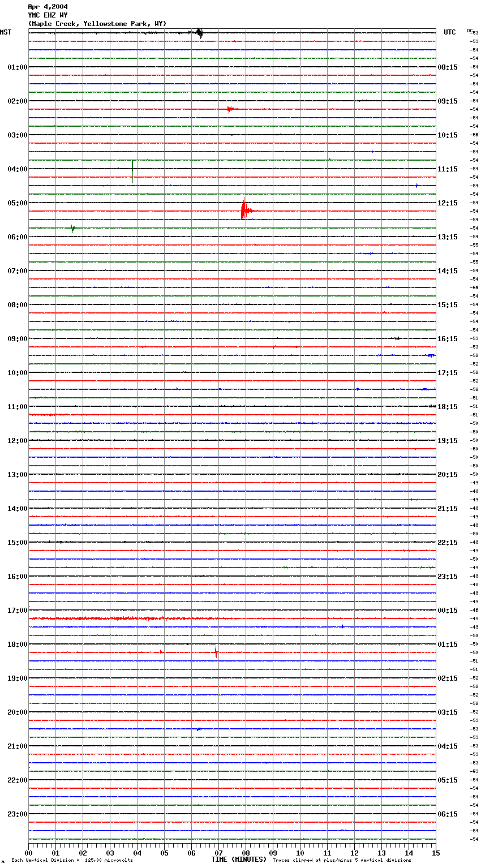The width and height of the screenshot is (481, 868).
Task: Click the tall green spike above the 04:00 trace
Action: coord(132,171)
